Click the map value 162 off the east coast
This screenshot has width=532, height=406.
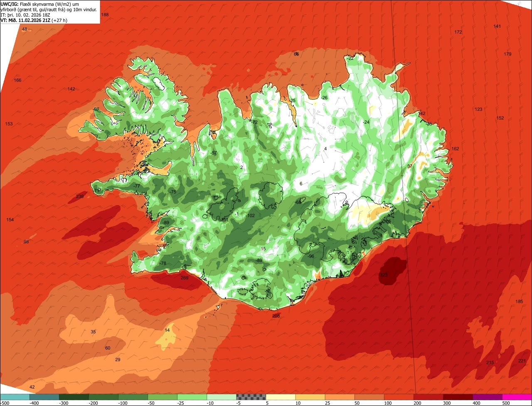455,149
